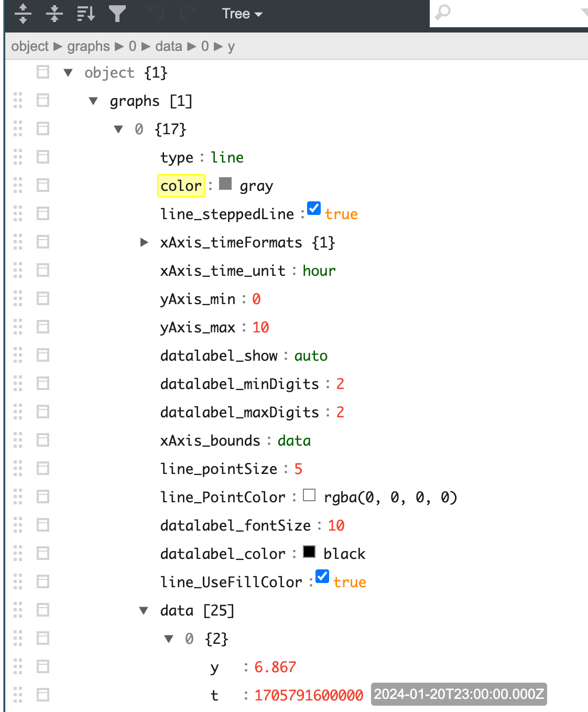Click the 'gray' color value text
This screenshot has height=712, width=588.
pos(256,186)
